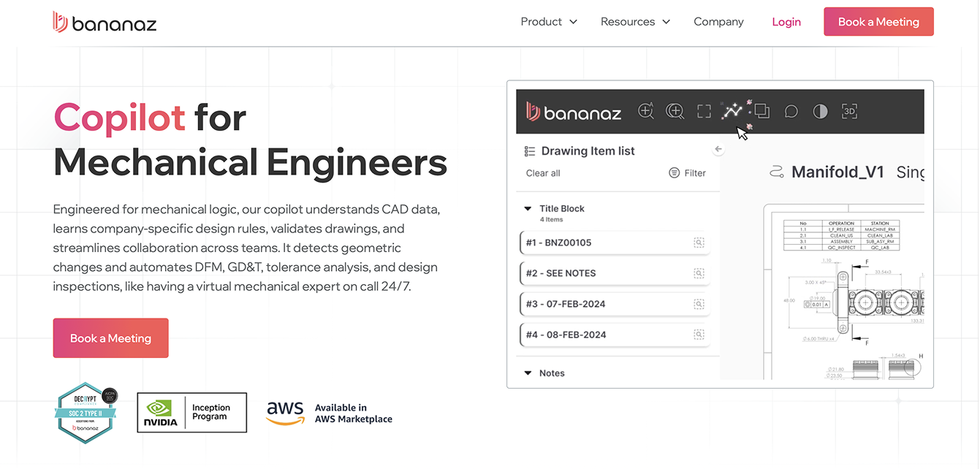This screenshot has width=980, height=469.
Task: Open the Filter options in Drawing Item list
Action: [x=687, y=172]
